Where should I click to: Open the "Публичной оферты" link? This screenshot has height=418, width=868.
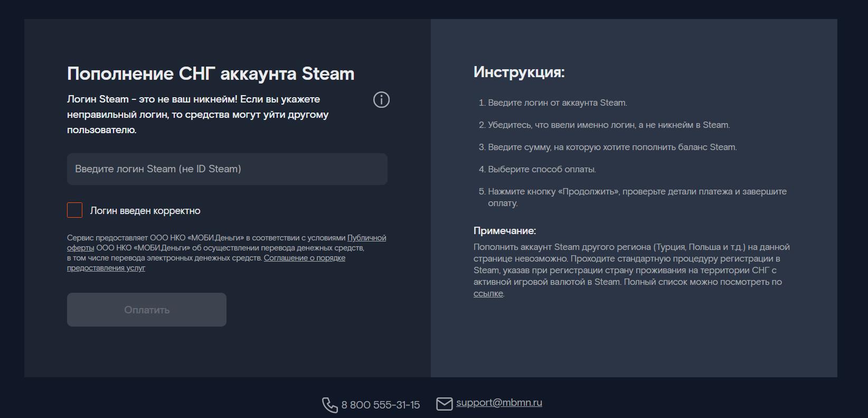[366, 238]
